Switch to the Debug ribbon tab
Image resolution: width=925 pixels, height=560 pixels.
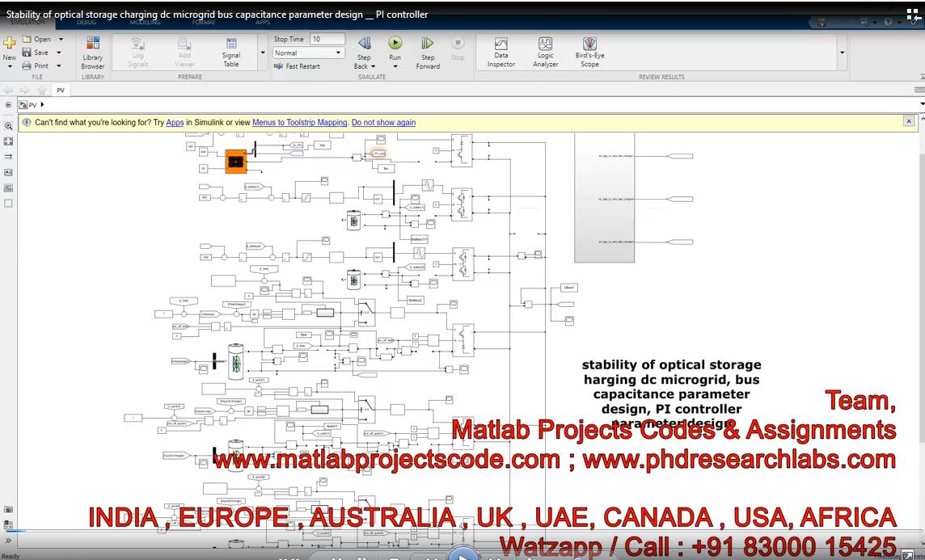coord(87,23)
